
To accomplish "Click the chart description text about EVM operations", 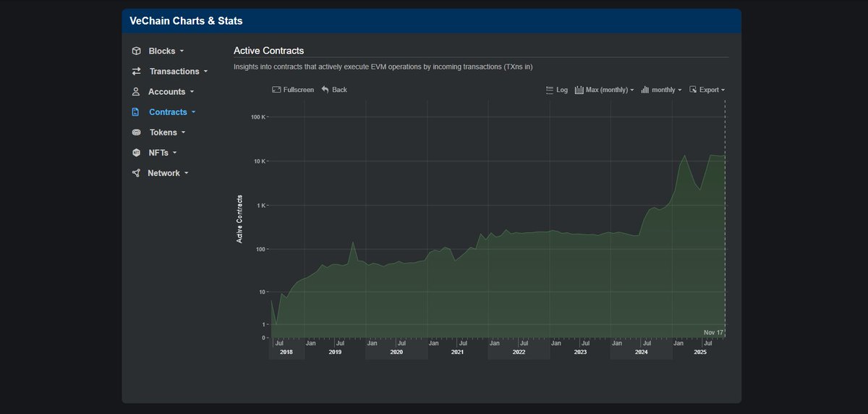I will coord(383,67).
